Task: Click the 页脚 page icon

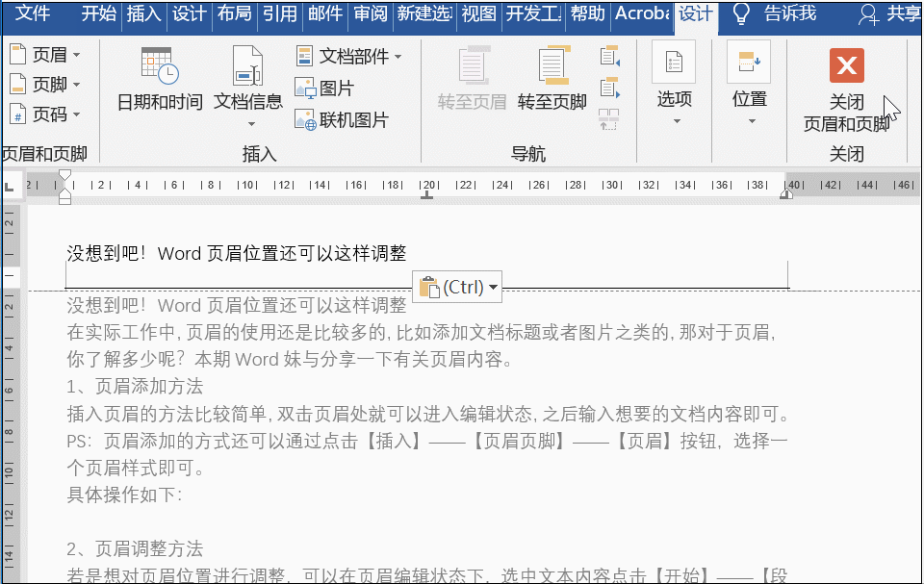Action: point(17,84)
